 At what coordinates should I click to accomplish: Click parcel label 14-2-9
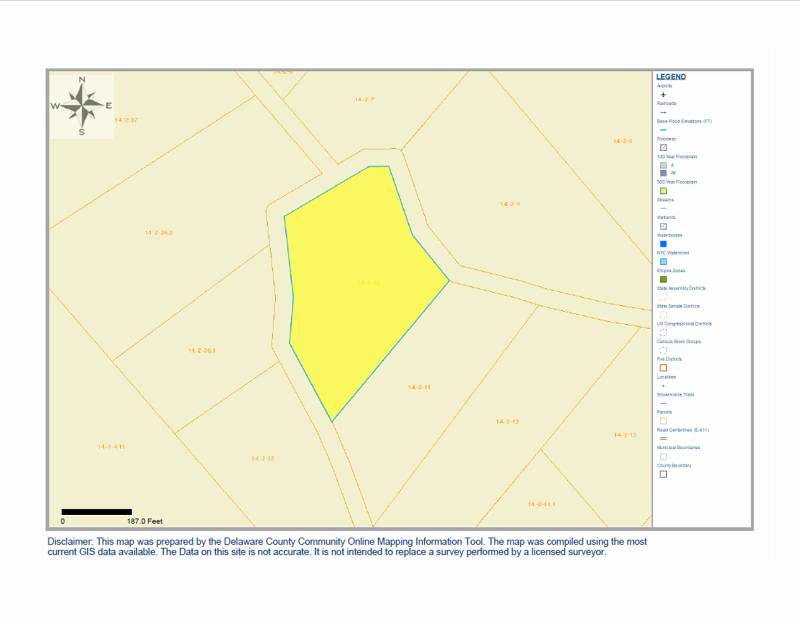click(x=510, y=204)
